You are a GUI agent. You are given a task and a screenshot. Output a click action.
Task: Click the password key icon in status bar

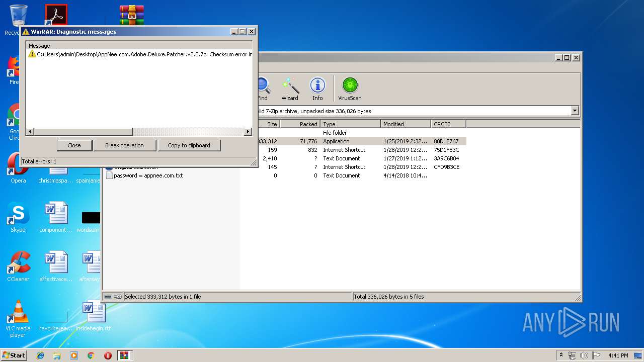pyautogui.click(x=117, y=297)
